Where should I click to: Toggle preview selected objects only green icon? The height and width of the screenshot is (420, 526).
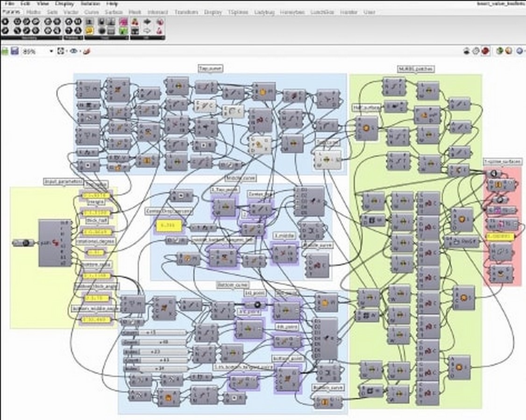click(x=500, y=51)
